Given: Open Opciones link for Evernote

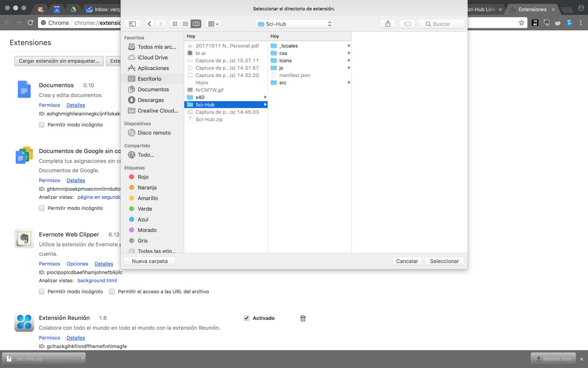Looking at the screenshot, I should coord(77,264).
